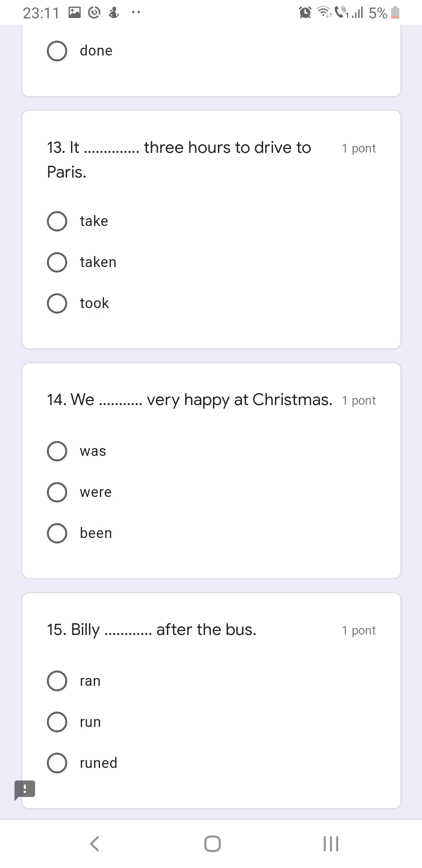This screenshot has height=868, width=422.
Task: Pick 'took' as the answer
Action: (x=57, y=303)
